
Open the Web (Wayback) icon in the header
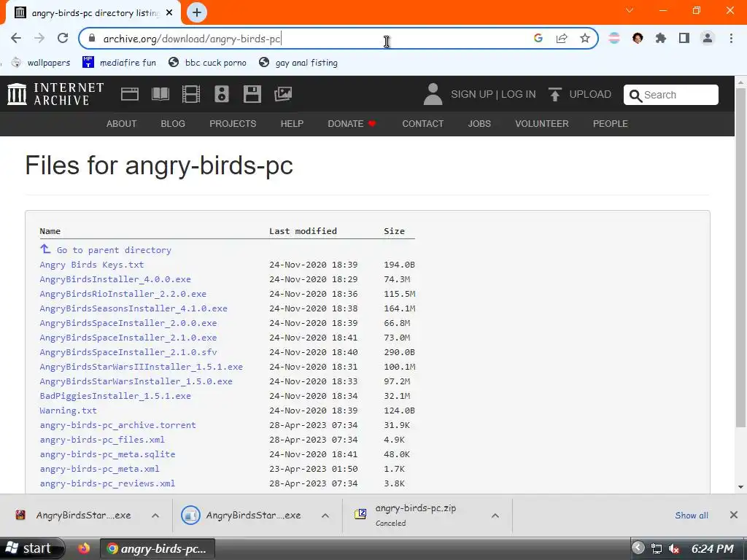pos(130,94)
